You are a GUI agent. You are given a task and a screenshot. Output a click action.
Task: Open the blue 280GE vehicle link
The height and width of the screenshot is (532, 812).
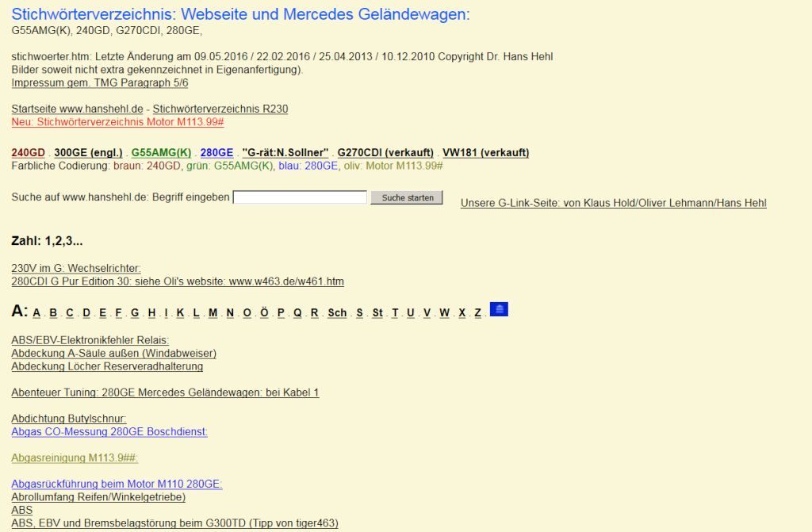tap(216, 152)
